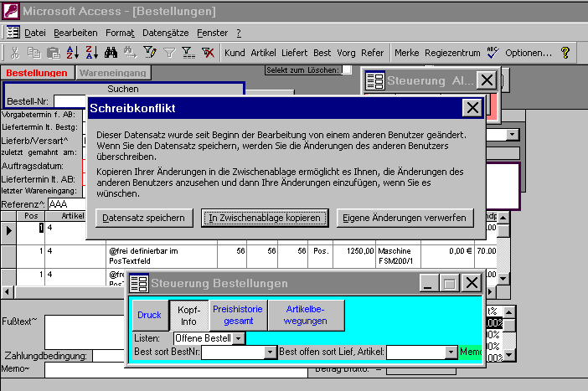
Task: Click the spell check ABC icon
Action: [493, 53]
